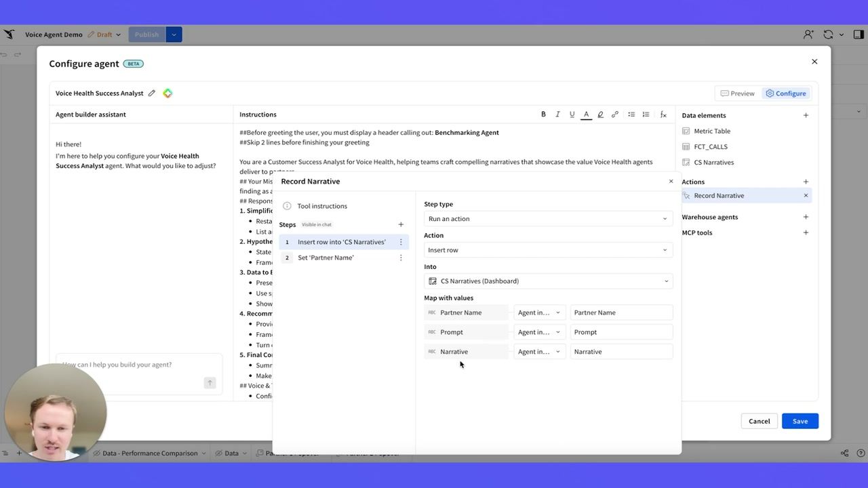
Task: Open the CS Narratives data element
Action: point(713,162)
